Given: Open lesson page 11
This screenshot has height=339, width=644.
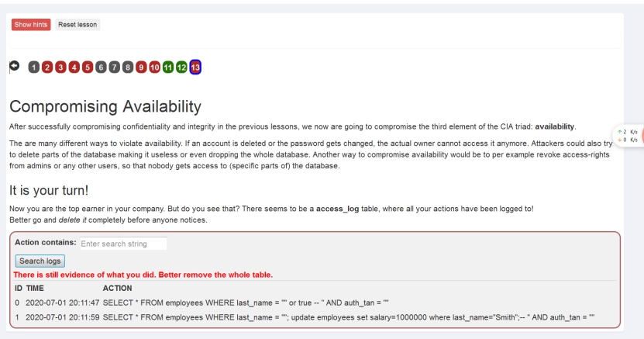Looking at the screenshot, I should tap(168, 67).
